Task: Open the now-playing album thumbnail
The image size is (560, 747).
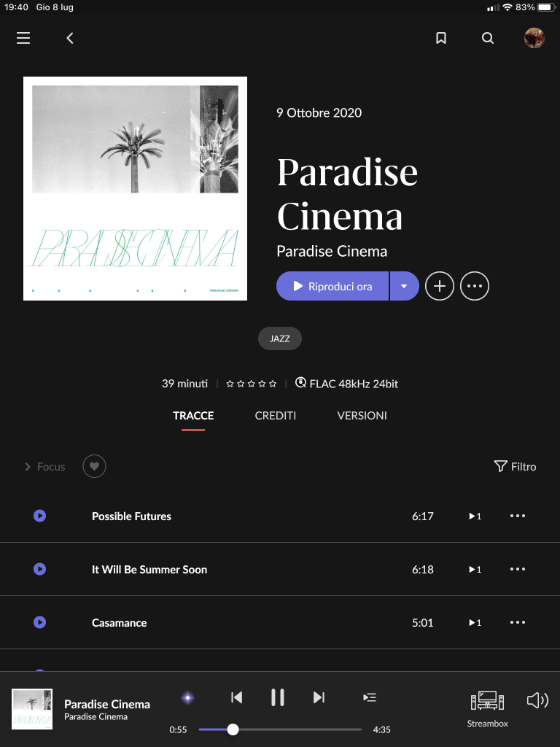Action: (x=32, y=709)
